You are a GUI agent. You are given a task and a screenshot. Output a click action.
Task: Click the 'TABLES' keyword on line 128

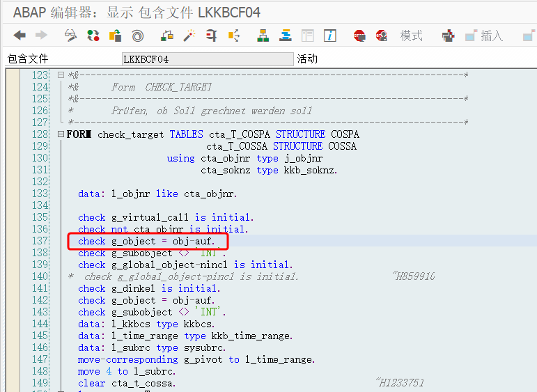(x=186, y=134)
